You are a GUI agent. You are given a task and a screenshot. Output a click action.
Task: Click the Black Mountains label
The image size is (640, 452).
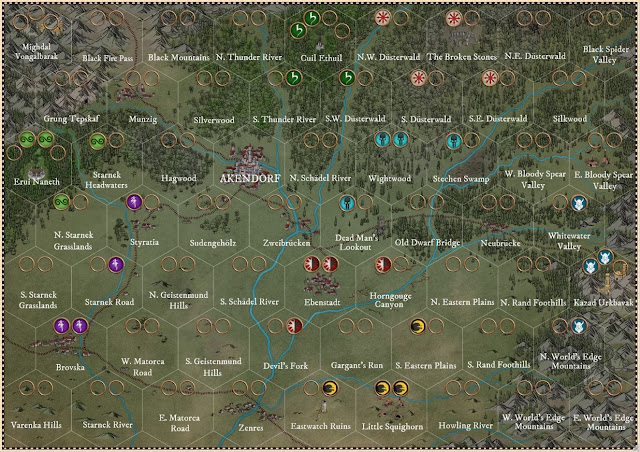(178, 58)
